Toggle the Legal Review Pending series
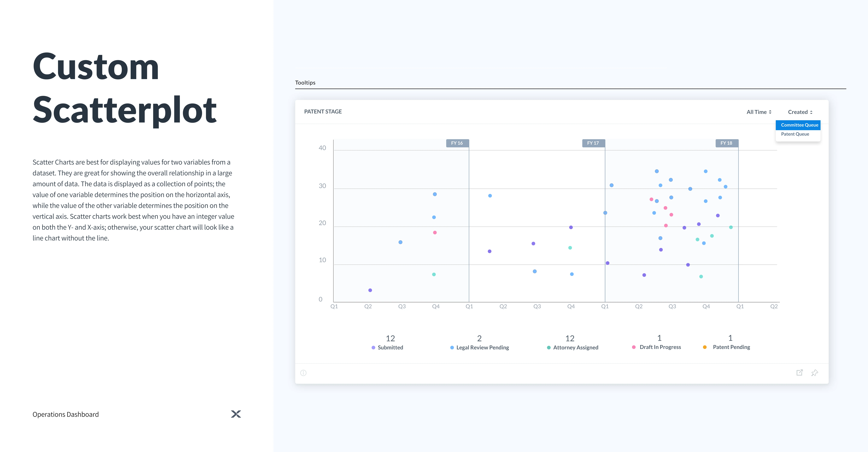The height and width of the screenshot is (452, 868). point(482,347)
